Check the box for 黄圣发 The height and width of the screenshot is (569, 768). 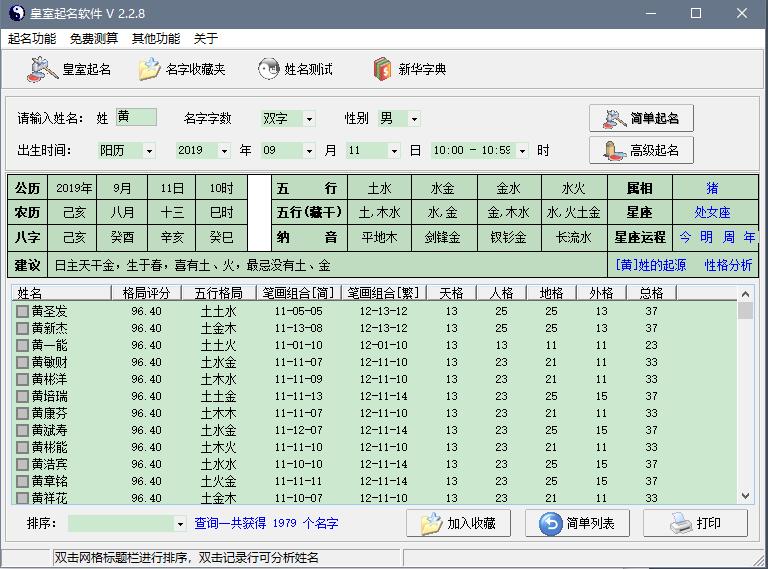click(x=22, y=312)
